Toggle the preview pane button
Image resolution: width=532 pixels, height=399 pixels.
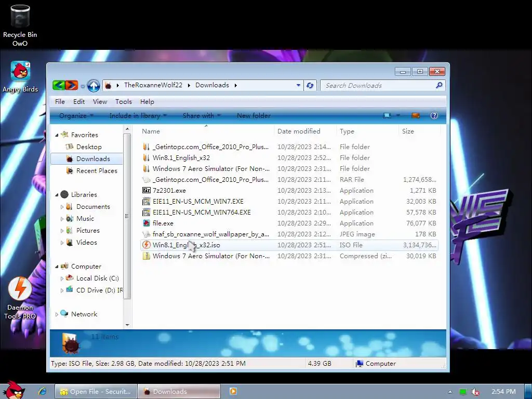416,116
